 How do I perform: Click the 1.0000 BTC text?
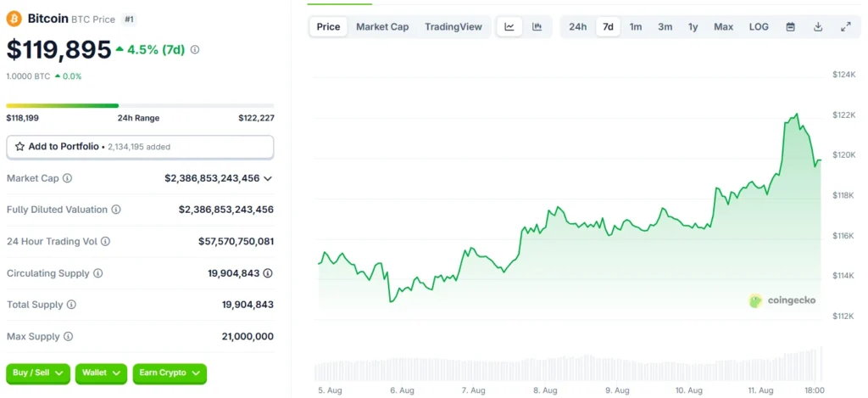28,76
